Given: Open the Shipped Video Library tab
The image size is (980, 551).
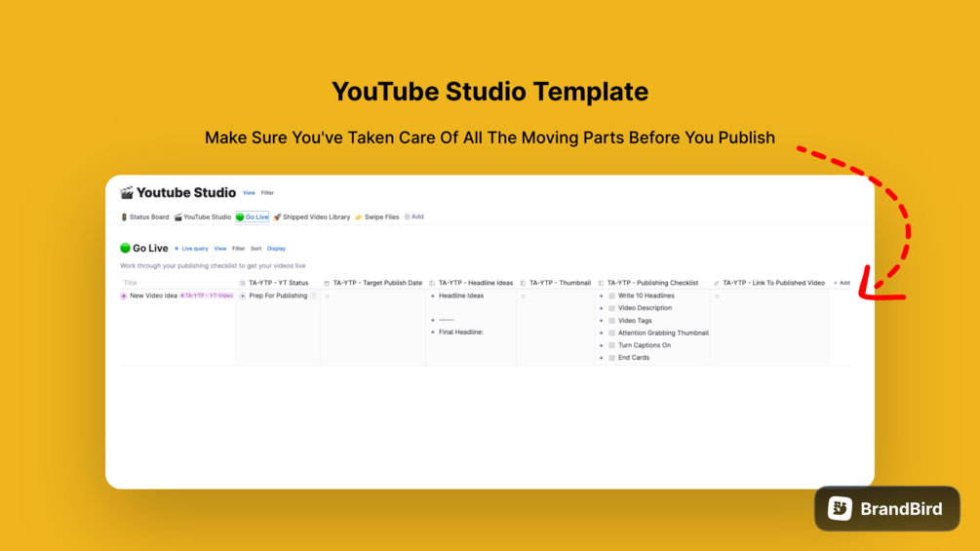Looking at the screenshot, I should (312, 217).
